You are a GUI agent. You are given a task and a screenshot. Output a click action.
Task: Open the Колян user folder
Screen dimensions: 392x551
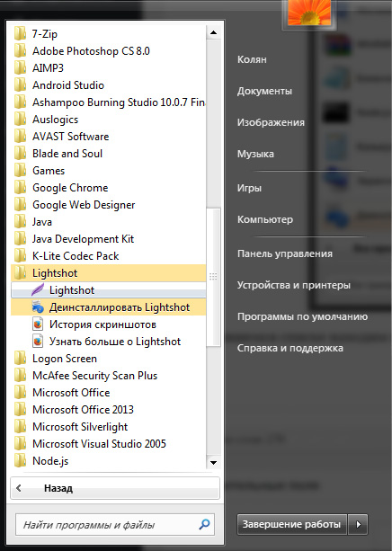pyautogui.click(x=252, y=59)
